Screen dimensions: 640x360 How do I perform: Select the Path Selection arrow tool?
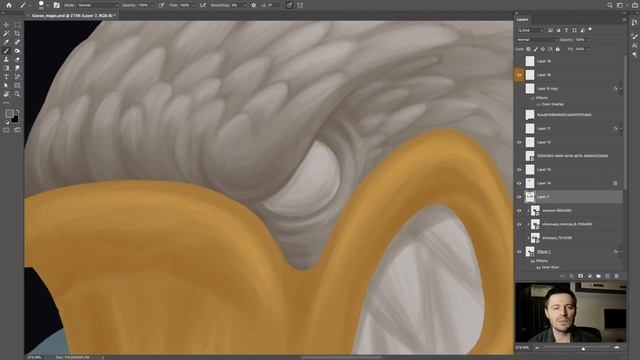6,85
